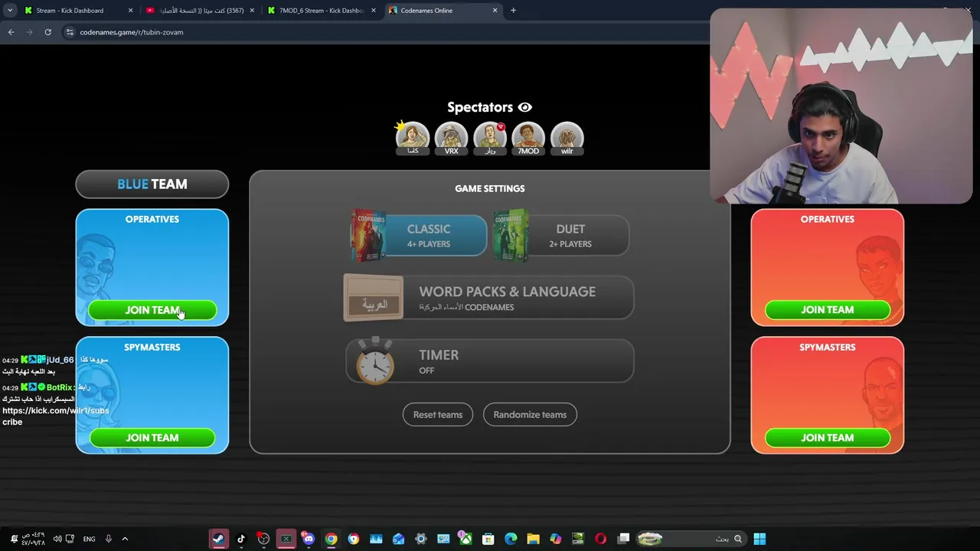Click the Spectators eye icon
The width and height of the screenshot is (980, 551).
pyautogui.click(x=524, y=107)
